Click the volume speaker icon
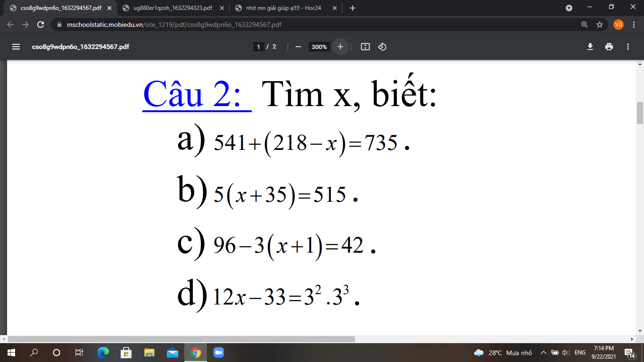This screenshot has height=362, width=644. tap(566, 353)
